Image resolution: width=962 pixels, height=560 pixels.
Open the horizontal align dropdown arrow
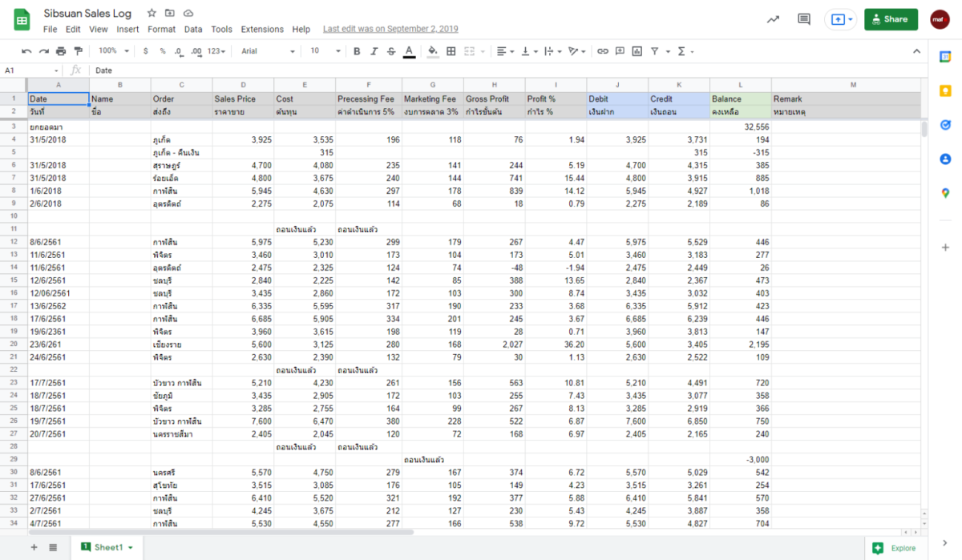tap(511, 50)
